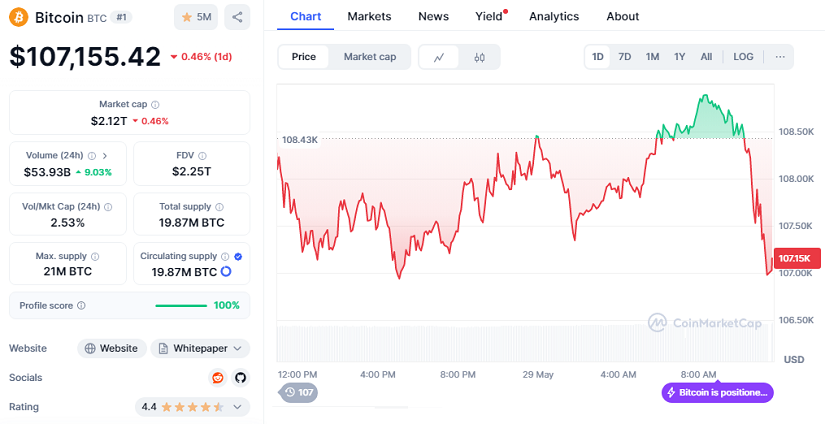Open the Bitcoin Website link

pyautogui.click(x=112, y=348)
